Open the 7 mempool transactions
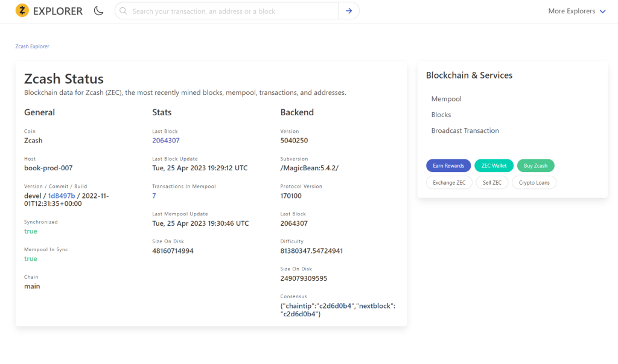Viewport: 618px width, 364px height. (153, 196)
